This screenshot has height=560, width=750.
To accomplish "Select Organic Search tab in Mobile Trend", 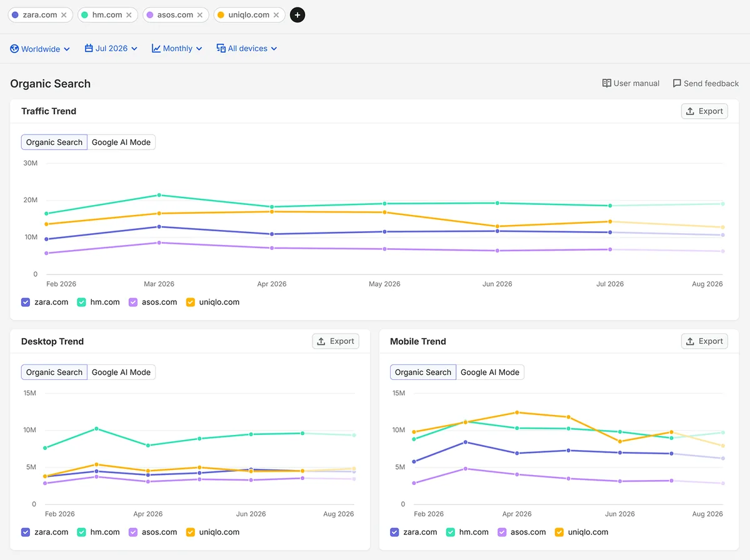I will coord(423,372).
